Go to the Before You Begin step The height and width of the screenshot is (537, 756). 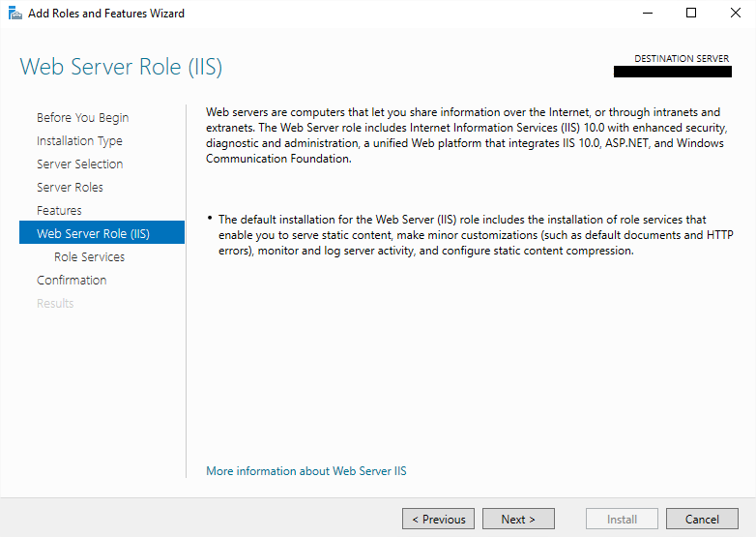(82, 118)
